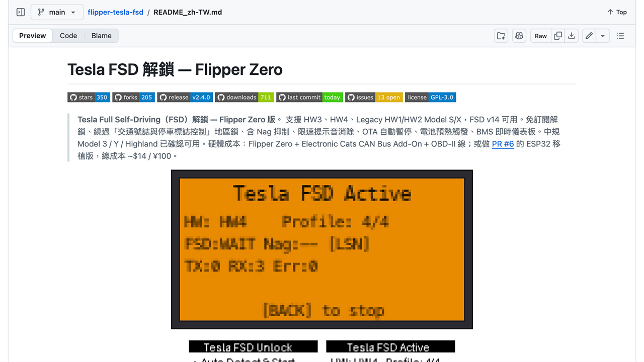Click the orange Tesla FSD Active screenshot
The height and width of the screenshot is (362, 644).
[x=322, y=249]
